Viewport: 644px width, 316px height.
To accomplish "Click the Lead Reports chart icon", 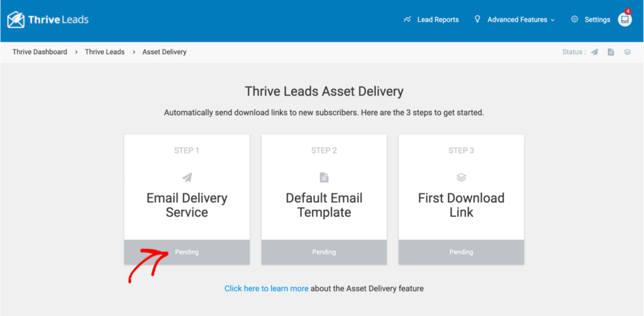I will pos(408,19).
